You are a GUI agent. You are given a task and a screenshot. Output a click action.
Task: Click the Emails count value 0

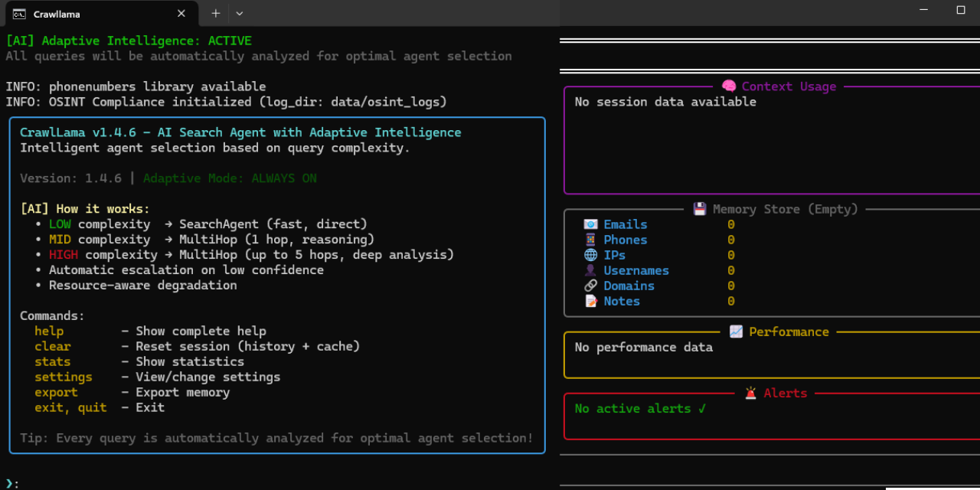pos(731,224)
